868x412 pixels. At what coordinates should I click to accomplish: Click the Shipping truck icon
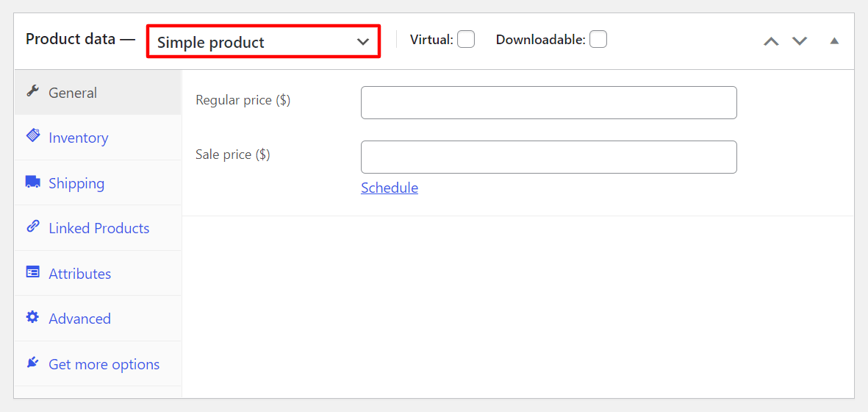point(32,182)
